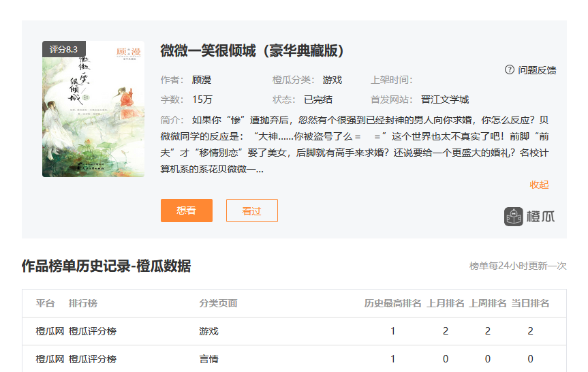This screenshot has height=372, width=588.
Task: Click the 排行榜 column header
Action: 83,303
